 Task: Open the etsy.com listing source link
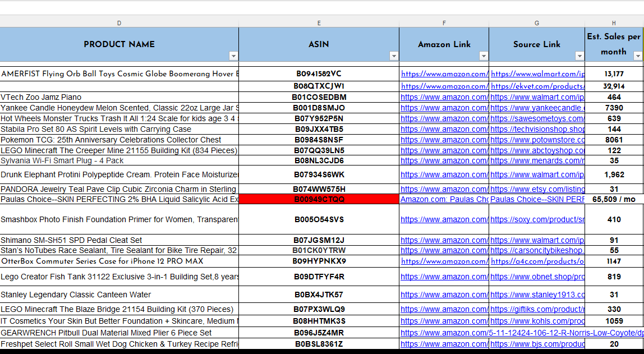pos(537,189)
